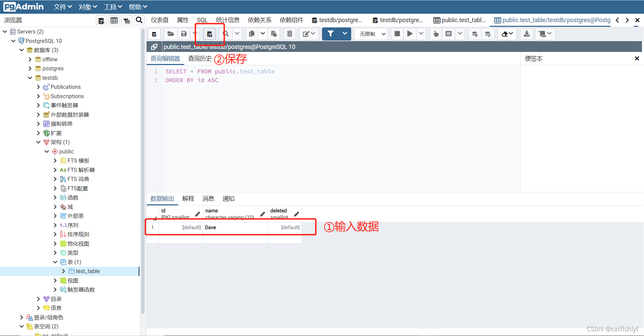Click the Search Objects magnifier in browser header
This screenshot has width=644, height=336.
[x=139, y=20]
